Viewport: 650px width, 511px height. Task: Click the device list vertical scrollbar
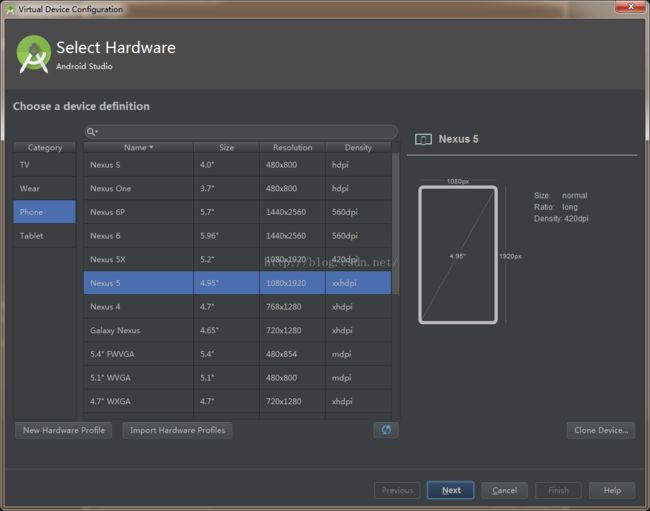[395, 224]
